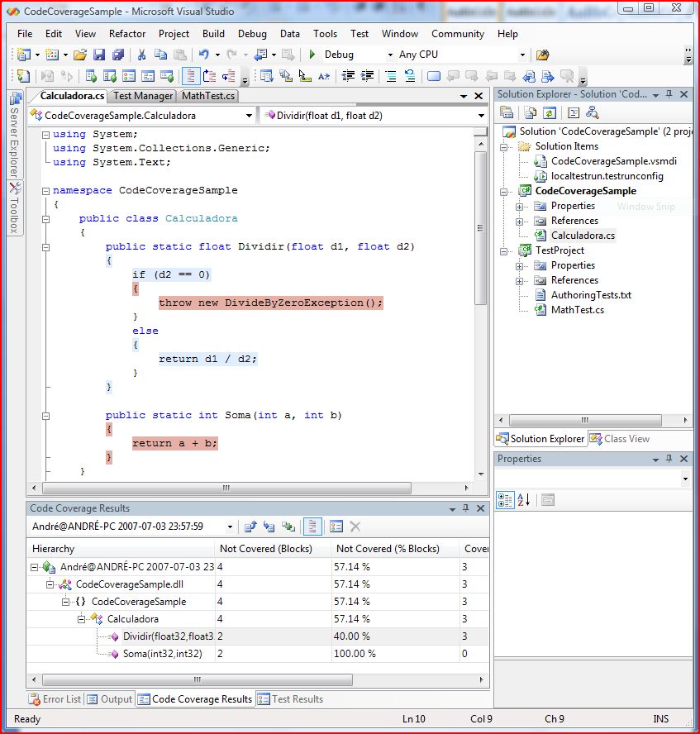Start debugging with the green play icon
700x734 pixels.
[312, 55]
